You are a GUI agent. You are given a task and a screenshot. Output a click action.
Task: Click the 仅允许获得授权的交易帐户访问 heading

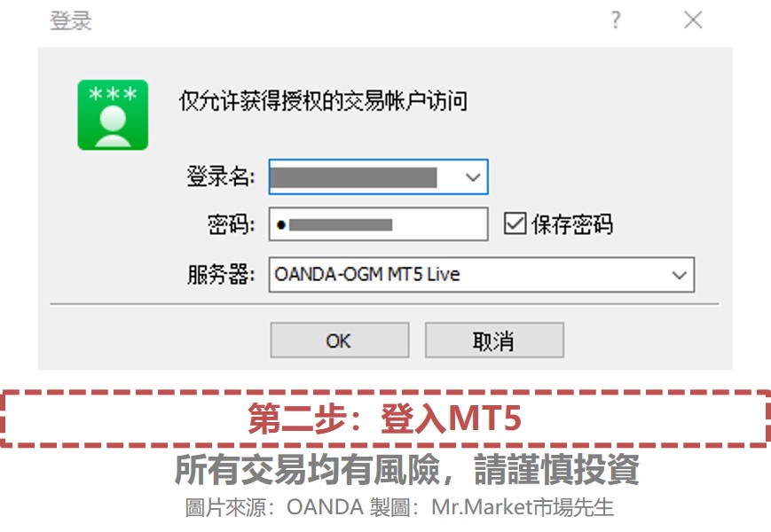323,101
